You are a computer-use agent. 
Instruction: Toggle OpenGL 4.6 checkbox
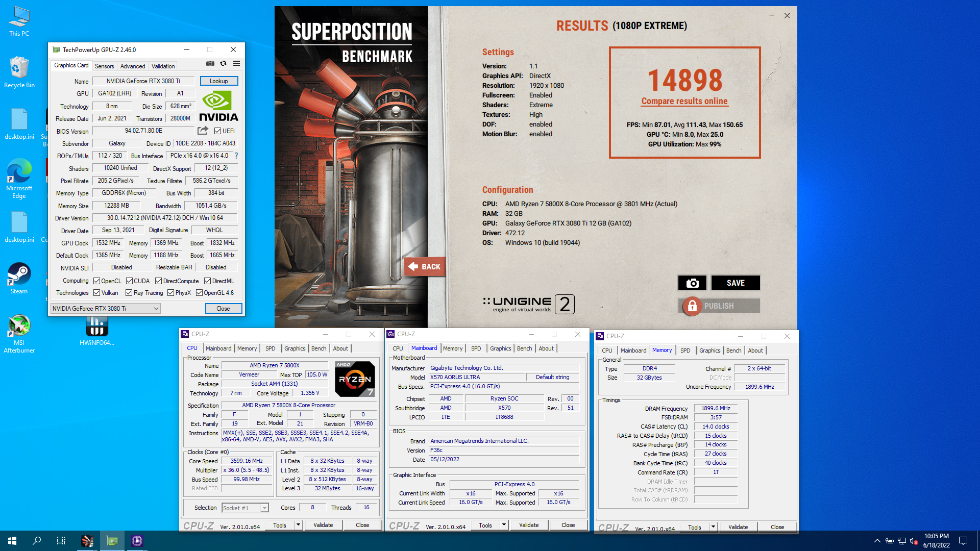(x=199, y=293)
